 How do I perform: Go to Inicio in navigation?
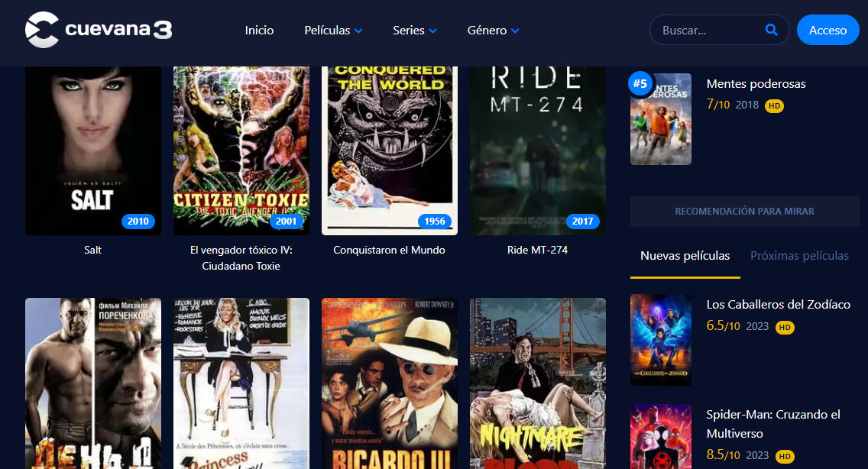coord(259,31)
